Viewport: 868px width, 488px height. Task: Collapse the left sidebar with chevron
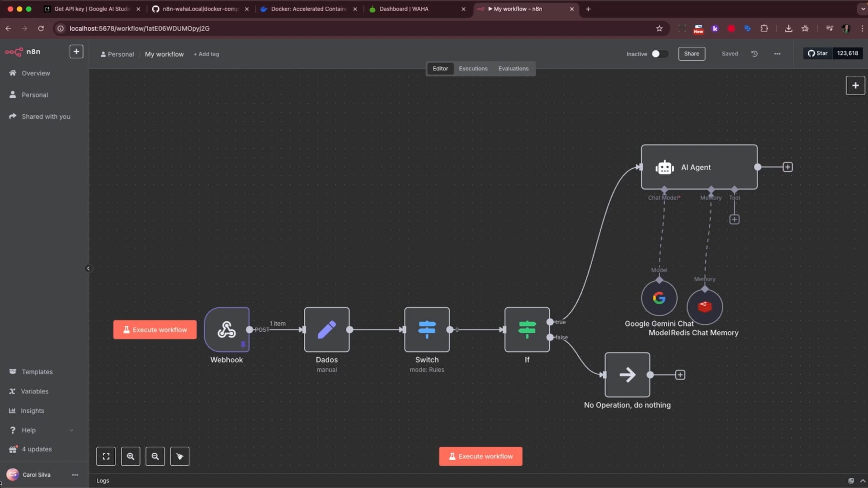pyautogui.click(x=88, y=268)
